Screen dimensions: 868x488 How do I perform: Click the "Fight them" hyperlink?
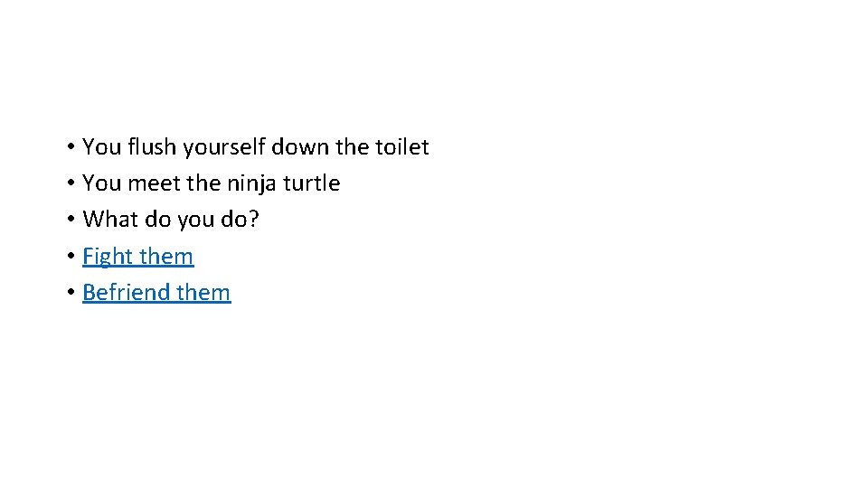137,257
